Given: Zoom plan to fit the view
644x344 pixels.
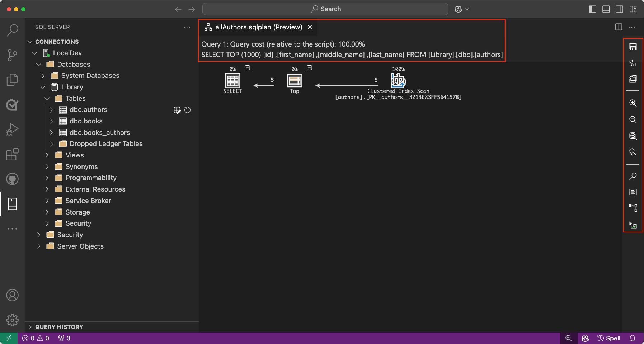Looking at the screenshot, I should tap(633, 136).
